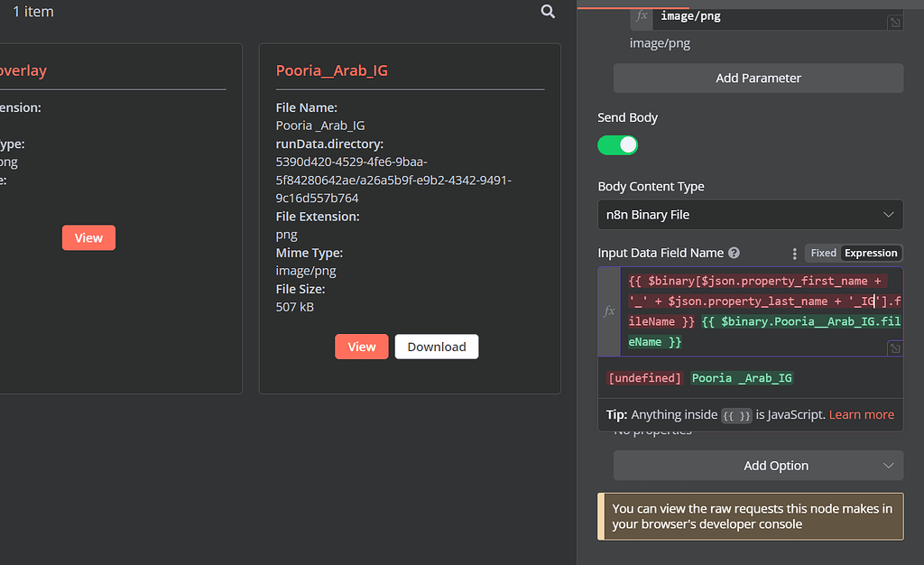
Task: Click the help icon beside Input Data Field Name
Action: point(734,253)
